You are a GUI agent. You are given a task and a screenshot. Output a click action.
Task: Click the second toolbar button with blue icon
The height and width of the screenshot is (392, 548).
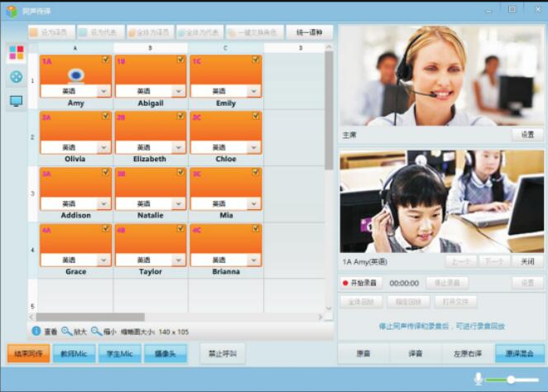[101, 32]
